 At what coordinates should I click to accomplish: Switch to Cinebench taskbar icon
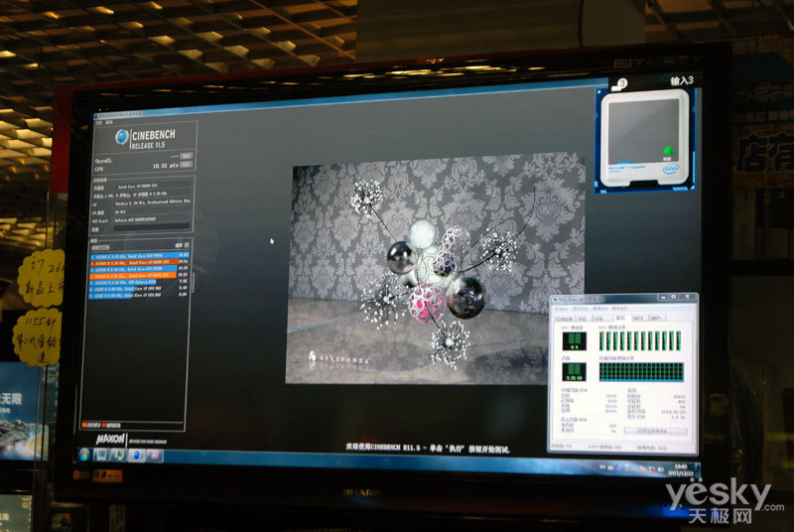click(136, 455)
